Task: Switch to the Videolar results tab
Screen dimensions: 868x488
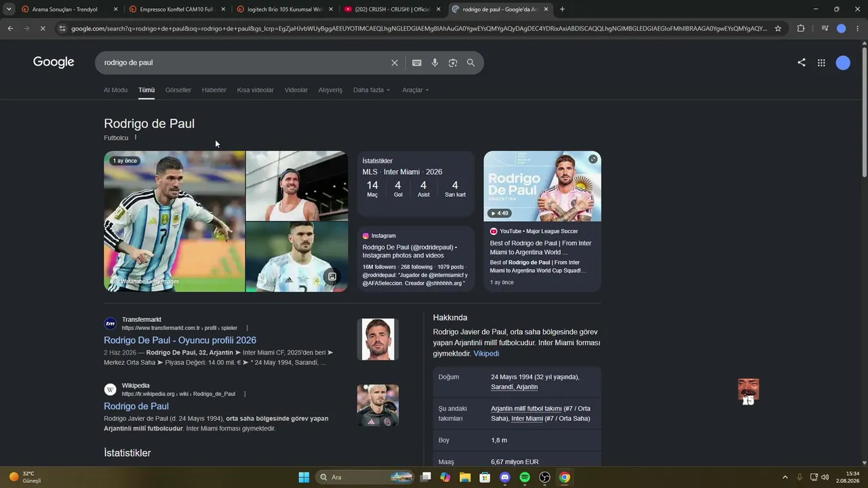Action: coord(296,90)
